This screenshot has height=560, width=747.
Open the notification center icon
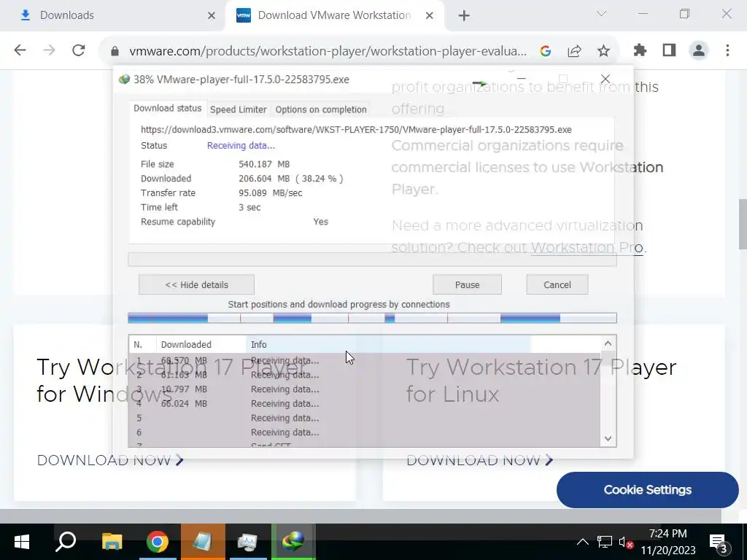[x=720, y=542]
